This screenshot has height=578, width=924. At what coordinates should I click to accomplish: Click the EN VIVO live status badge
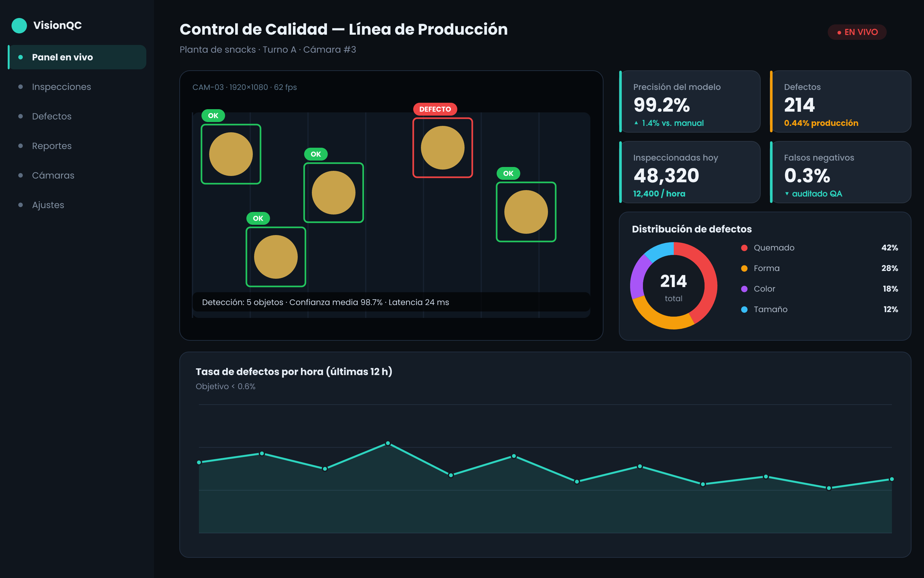point(857,32)
